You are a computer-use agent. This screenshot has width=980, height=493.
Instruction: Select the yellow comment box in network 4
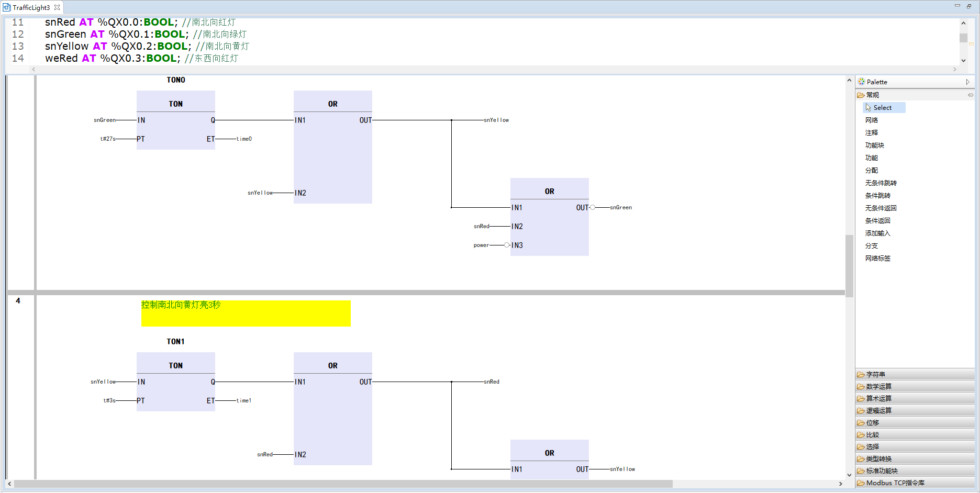[246, 313]
